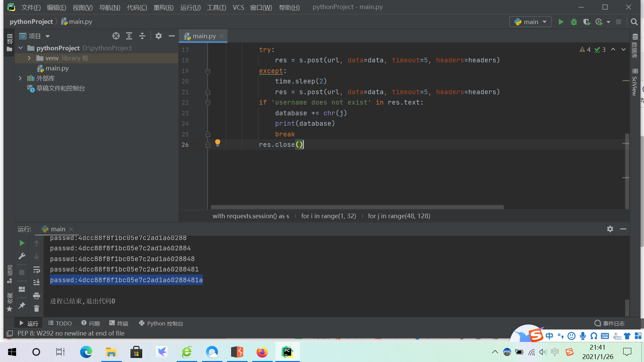644x362 pixels.
Task: Open the TODO tool window button
Action: (60, 323)
